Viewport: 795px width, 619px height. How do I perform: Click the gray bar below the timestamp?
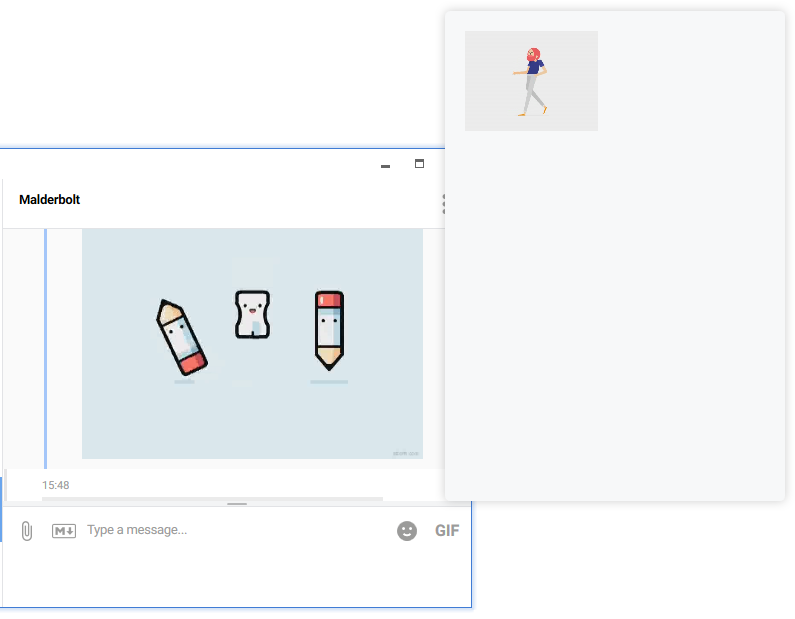212,498
